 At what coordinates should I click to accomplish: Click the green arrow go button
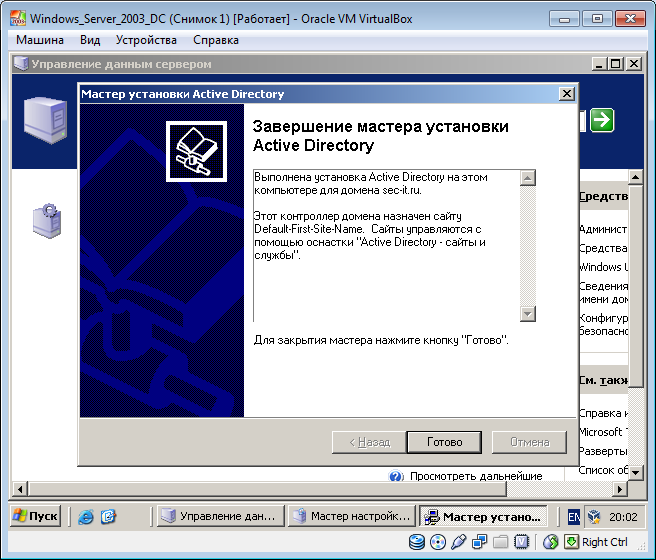coord(602,120)
